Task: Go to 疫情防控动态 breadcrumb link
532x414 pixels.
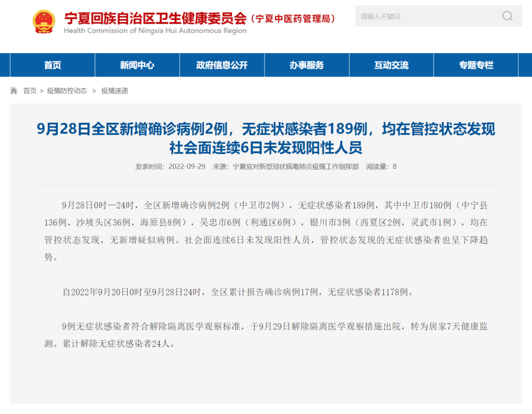Action: (67, 91)
